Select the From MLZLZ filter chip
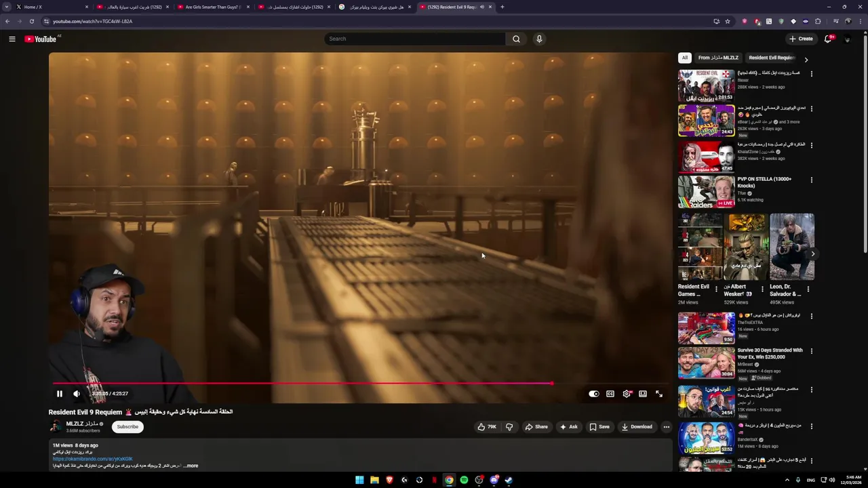 [x=718, y=58]
